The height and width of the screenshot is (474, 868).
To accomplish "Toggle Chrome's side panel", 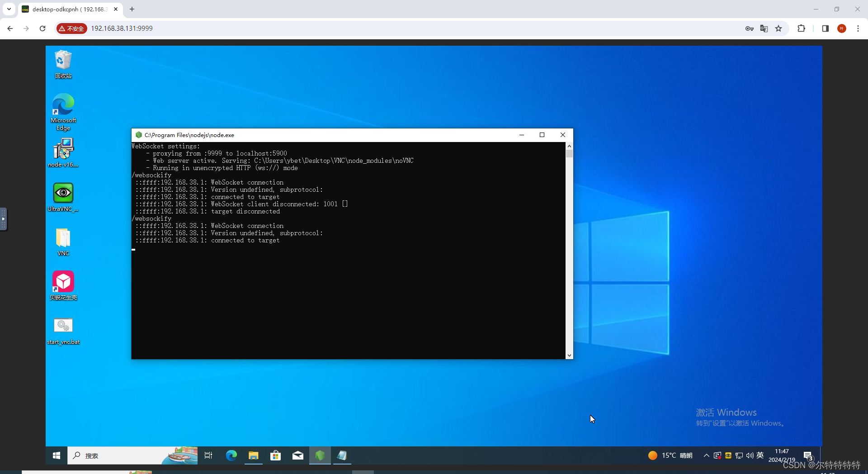I will pyautogui.click(x=825, y=28).
